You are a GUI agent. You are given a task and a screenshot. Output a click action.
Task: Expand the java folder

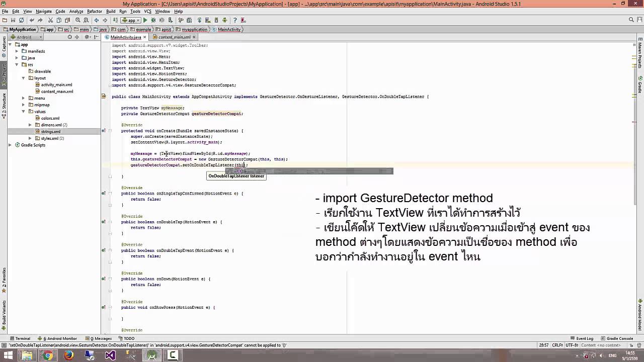pyautogui.click(x=17, y=58)
